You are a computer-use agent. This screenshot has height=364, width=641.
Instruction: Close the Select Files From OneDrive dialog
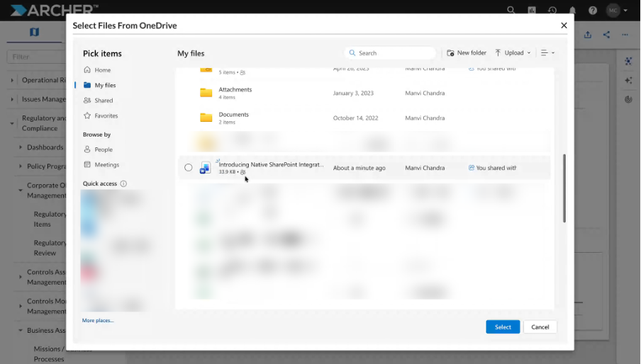tap(564, 25)
